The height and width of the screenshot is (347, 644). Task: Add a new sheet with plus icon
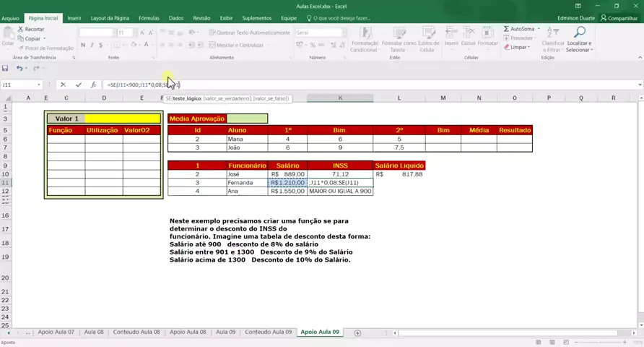click(x=357, y=333)
